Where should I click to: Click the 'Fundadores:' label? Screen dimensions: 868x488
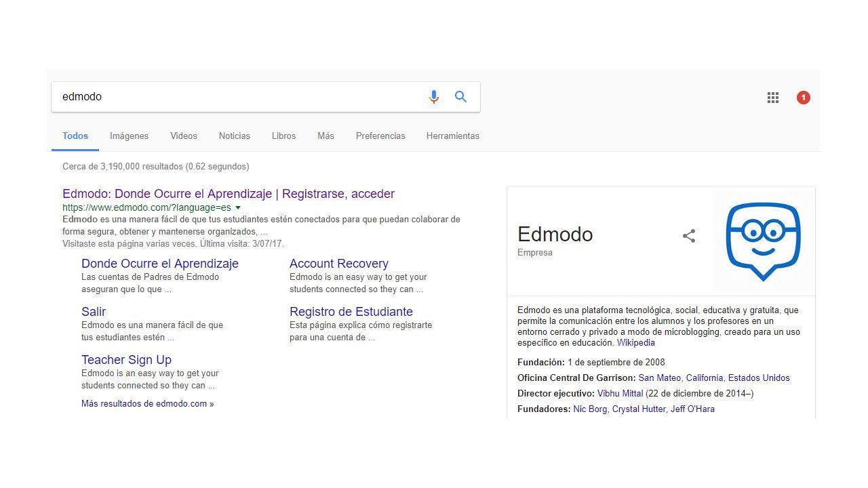(544, 409)
